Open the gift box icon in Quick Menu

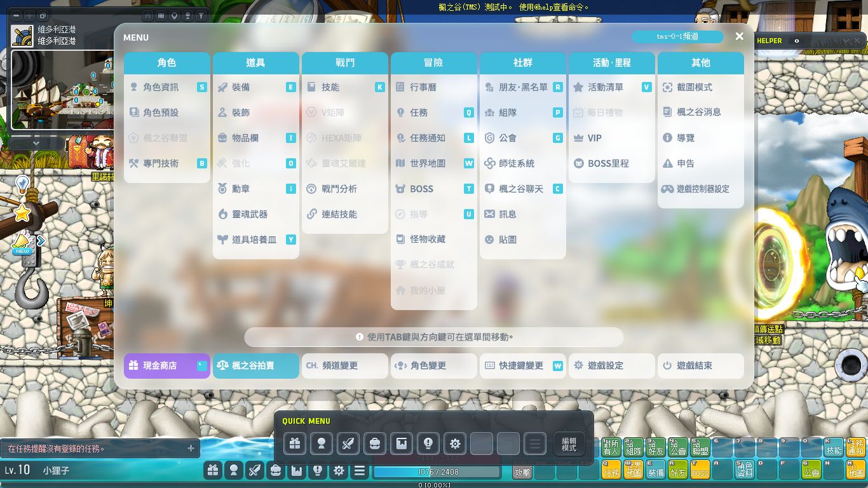pyautogui.click(x=295, y=444)
